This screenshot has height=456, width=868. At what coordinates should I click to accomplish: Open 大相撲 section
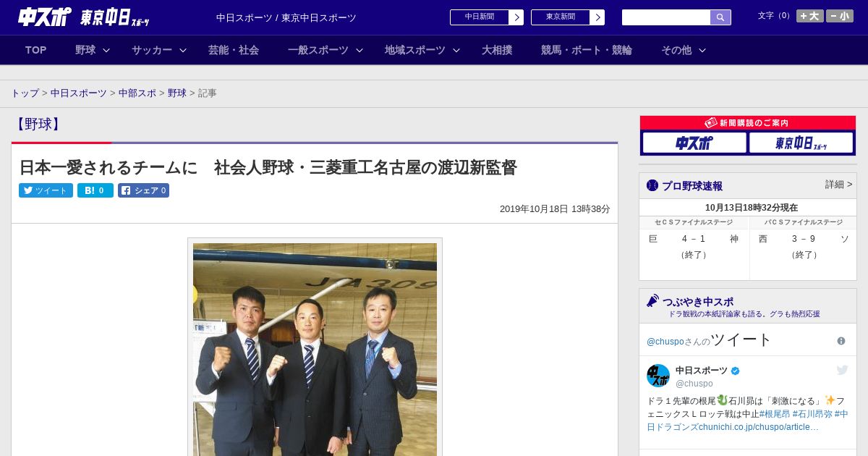497,50
